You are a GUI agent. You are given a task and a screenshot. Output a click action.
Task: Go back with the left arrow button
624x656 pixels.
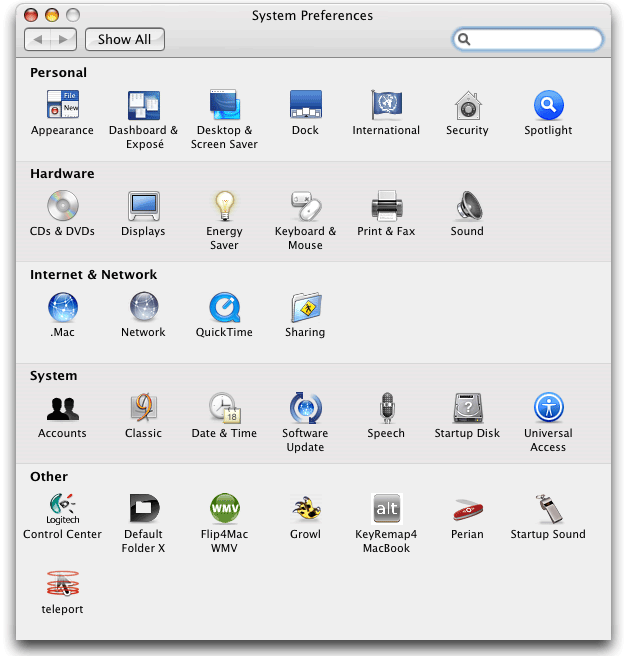pyautogui.click(x=38, y=39)
